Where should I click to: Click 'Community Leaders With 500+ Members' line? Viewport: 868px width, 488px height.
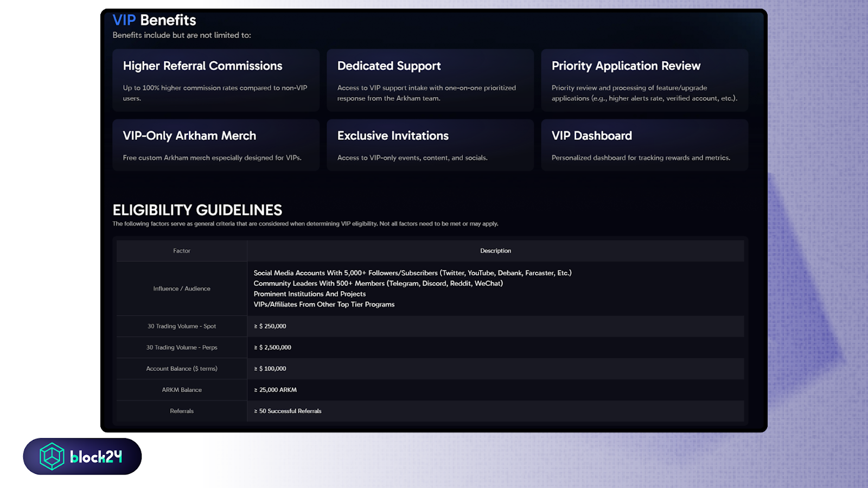378,283
